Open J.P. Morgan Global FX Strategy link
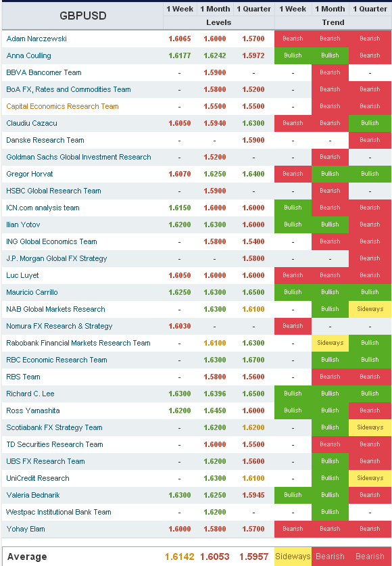 pyautogui.click(x=57, y=258)
